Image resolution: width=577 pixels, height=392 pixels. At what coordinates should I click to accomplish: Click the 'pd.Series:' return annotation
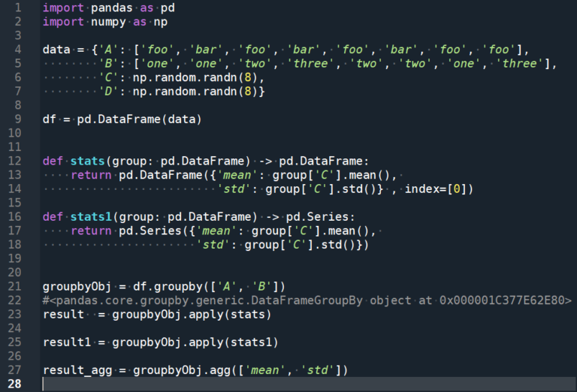tap(320, 217)
